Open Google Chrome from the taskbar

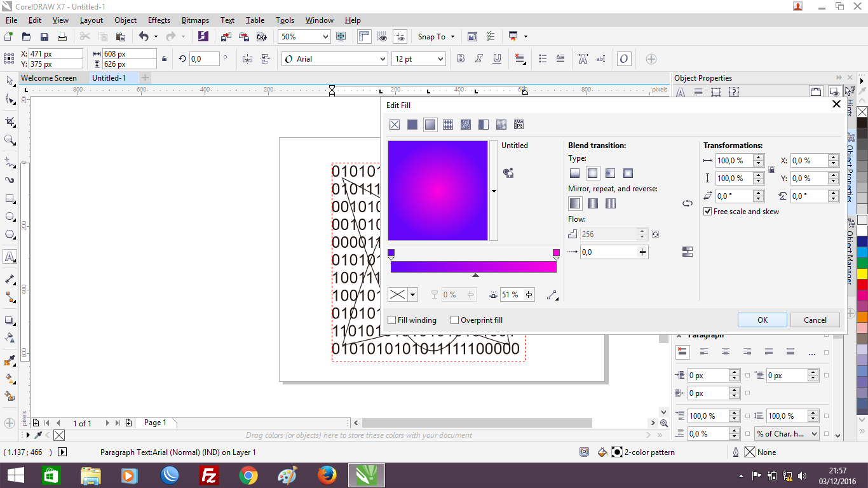tap(248, 475)
